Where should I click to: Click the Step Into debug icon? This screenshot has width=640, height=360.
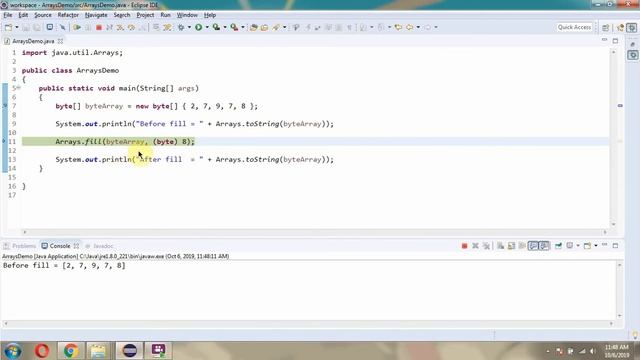[x=120, y=27]
